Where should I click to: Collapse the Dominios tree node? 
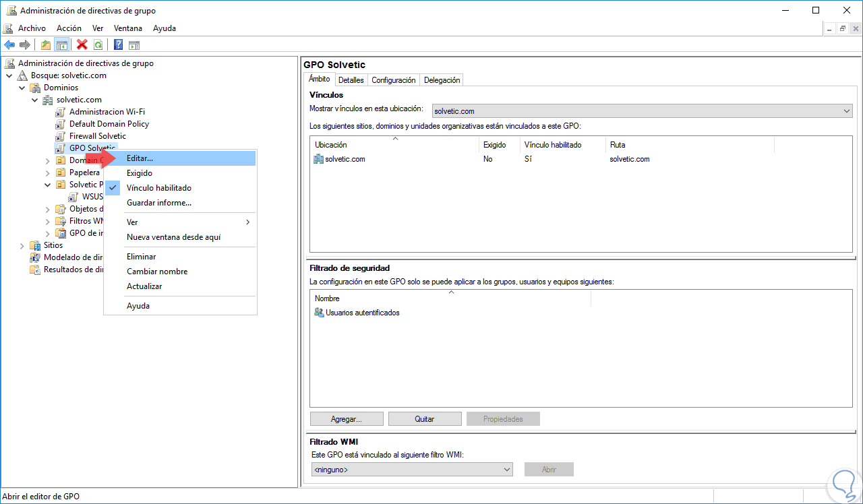point(22,88)
